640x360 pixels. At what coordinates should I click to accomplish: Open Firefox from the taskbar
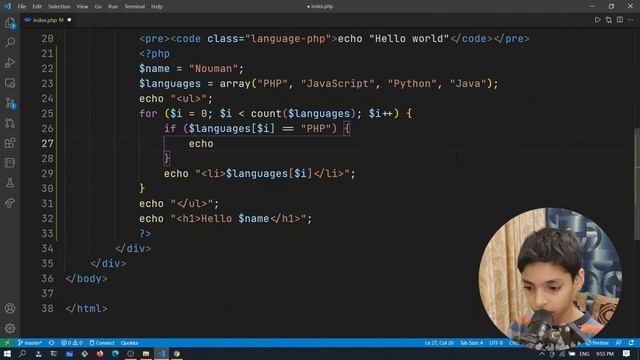coord(100,353)
